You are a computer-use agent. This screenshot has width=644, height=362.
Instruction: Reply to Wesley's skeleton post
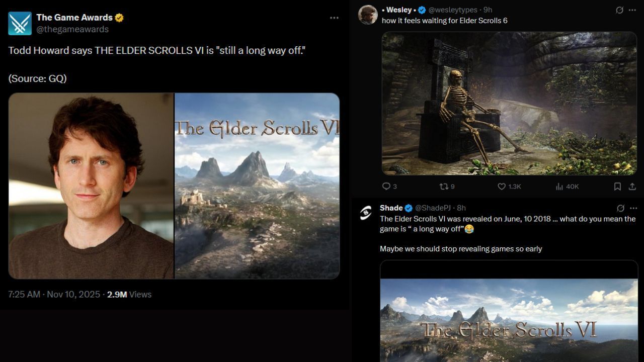386,187
